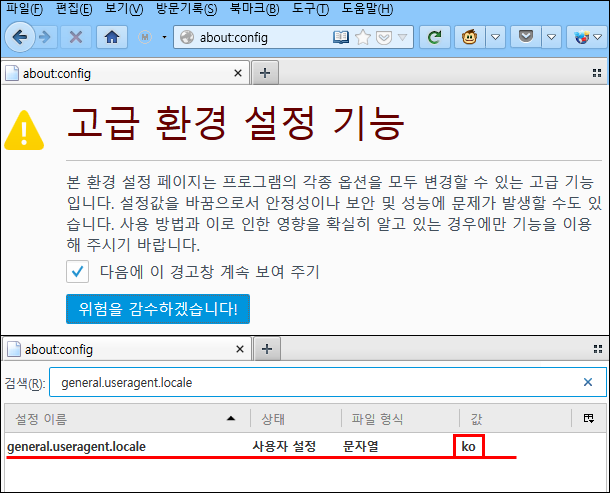This screenshot has width=610, height=493.
Task: Open the home page icon
Action: (112, 37)
